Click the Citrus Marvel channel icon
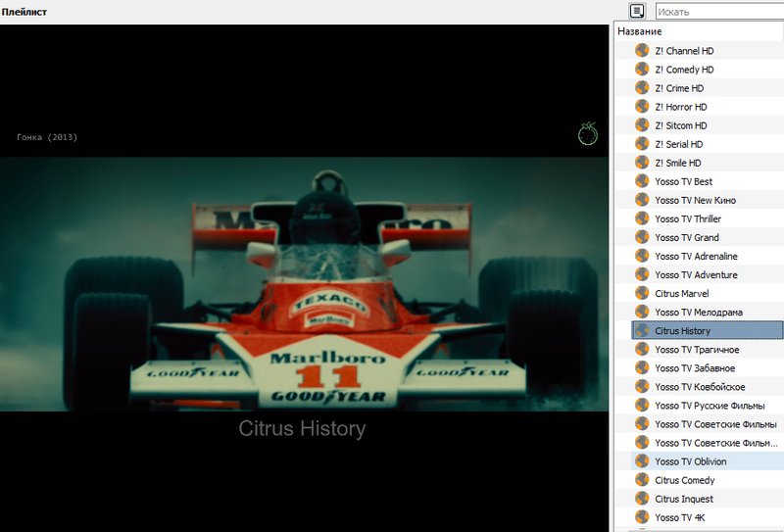This screenshot has width=784, height=532. point(642,293)
